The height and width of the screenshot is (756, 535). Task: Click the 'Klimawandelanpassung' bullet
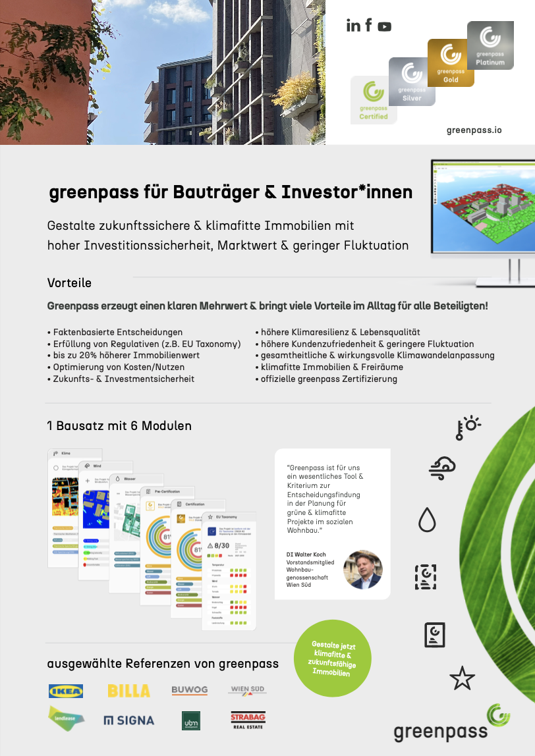point(375,356)
